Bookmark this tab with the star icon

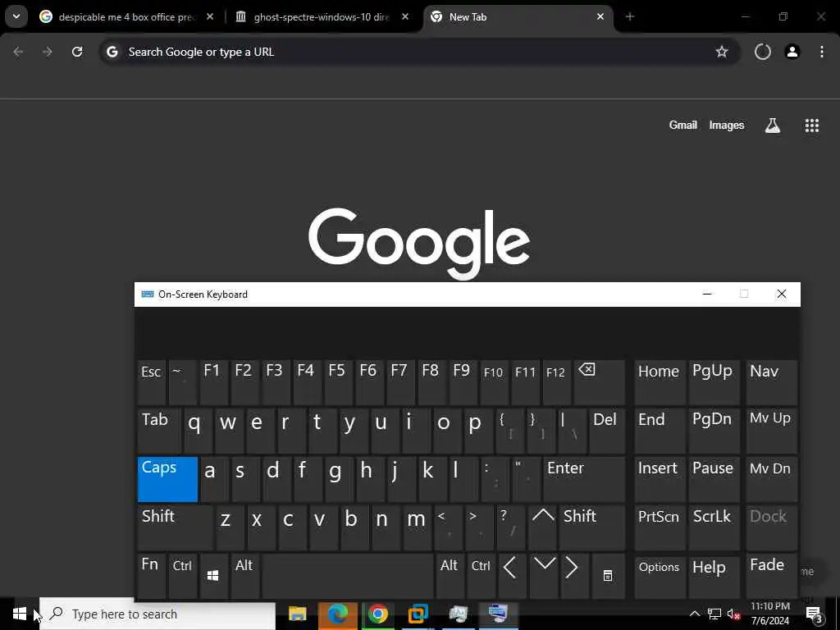[722, 52]
